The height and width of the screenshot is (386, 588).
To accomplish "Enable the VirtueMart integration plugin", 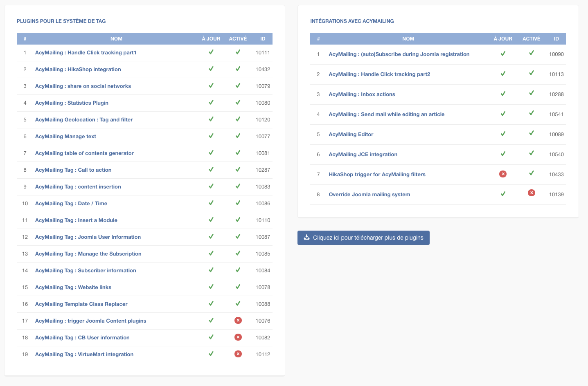I will [238, 354].
